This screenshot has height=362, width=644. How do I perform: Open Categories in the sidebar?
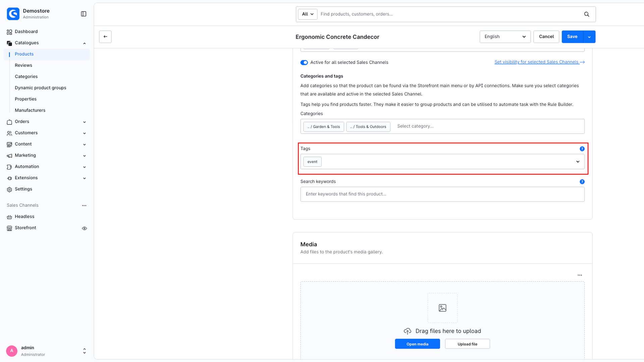pos(26,77)
